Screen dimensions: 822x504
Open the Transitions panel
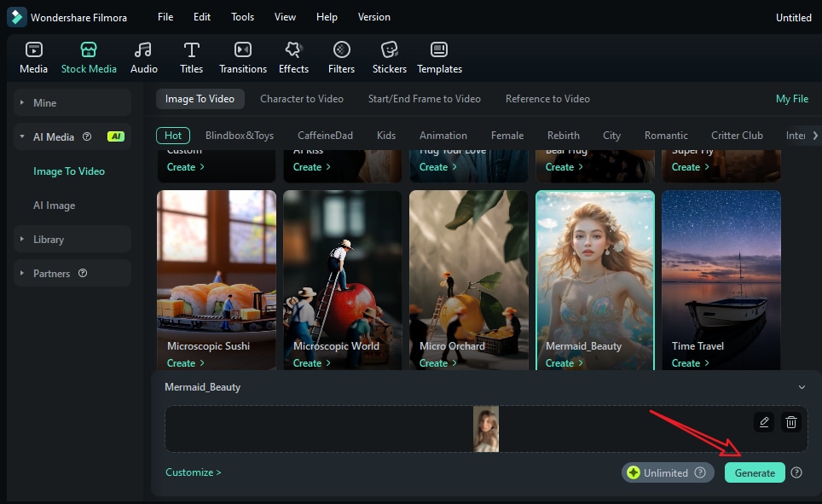click(x=243, y=58)
